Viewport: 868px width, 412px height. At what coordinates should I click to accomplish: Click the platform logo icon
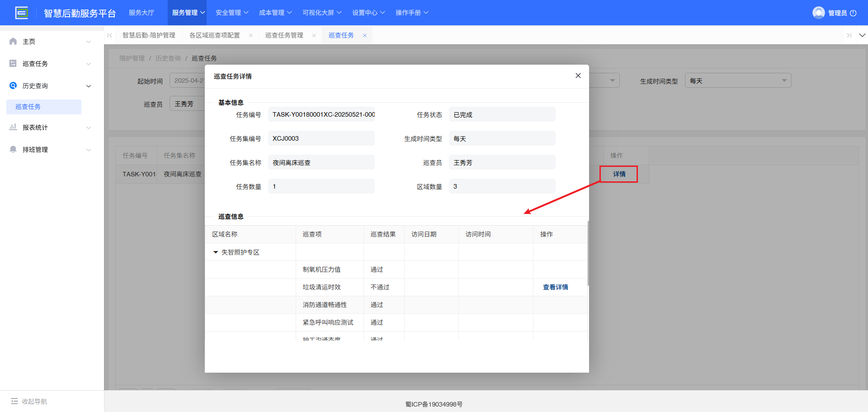click(x=21, y=13)
